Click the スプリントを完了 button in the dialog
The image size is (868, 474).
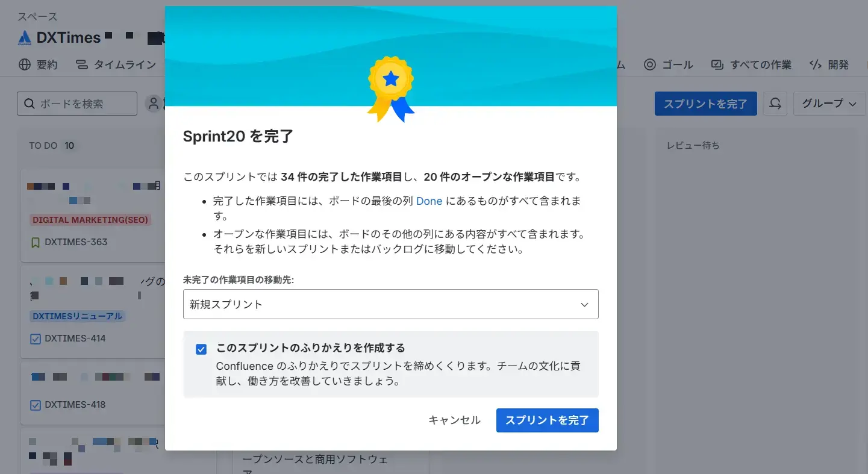(x=547, y=420)
